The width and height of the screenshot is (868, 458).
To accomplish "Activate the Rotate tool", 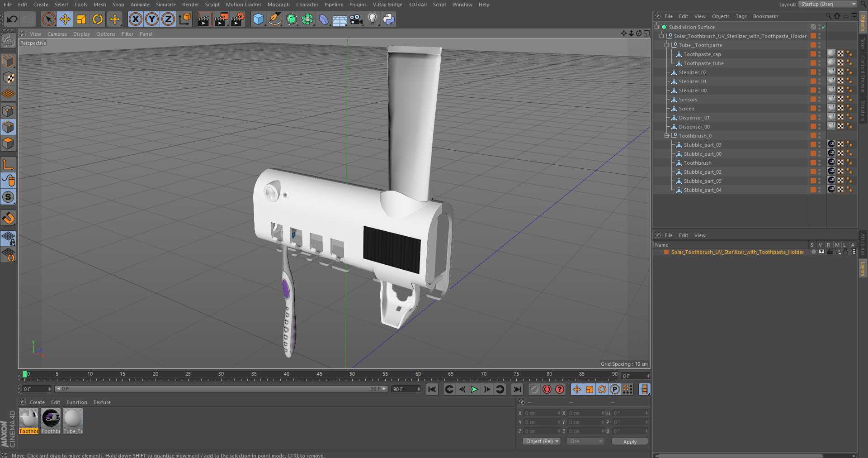I will pos(98,19).
